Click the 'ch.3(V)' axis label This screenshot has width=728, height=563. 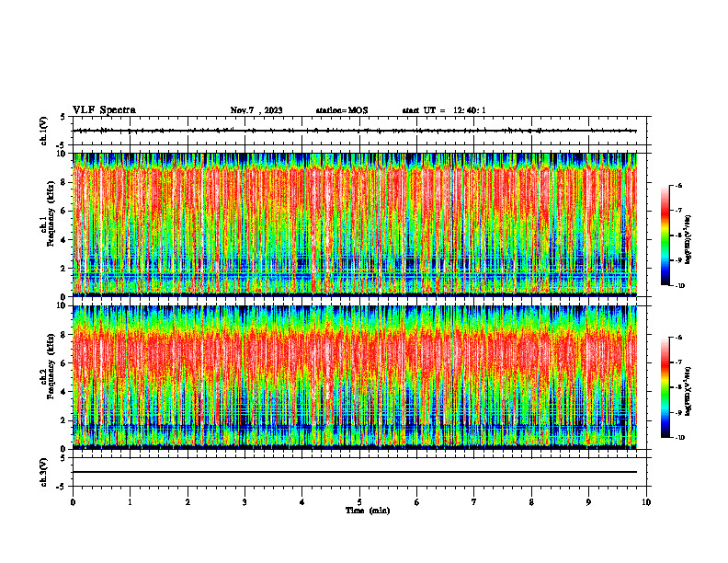point(44,472)
